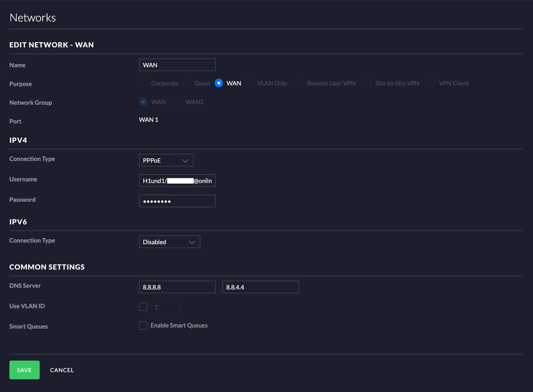Select the WAN purpose radio button
Image resolution: width=533 pixels, height=392 pixels.
(219, 83)
